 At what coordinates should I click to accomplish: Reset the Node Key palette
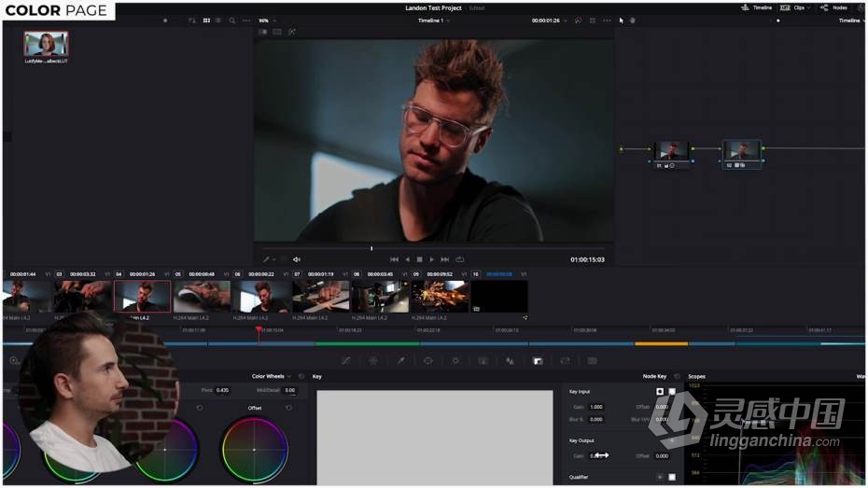click(677, 377)
